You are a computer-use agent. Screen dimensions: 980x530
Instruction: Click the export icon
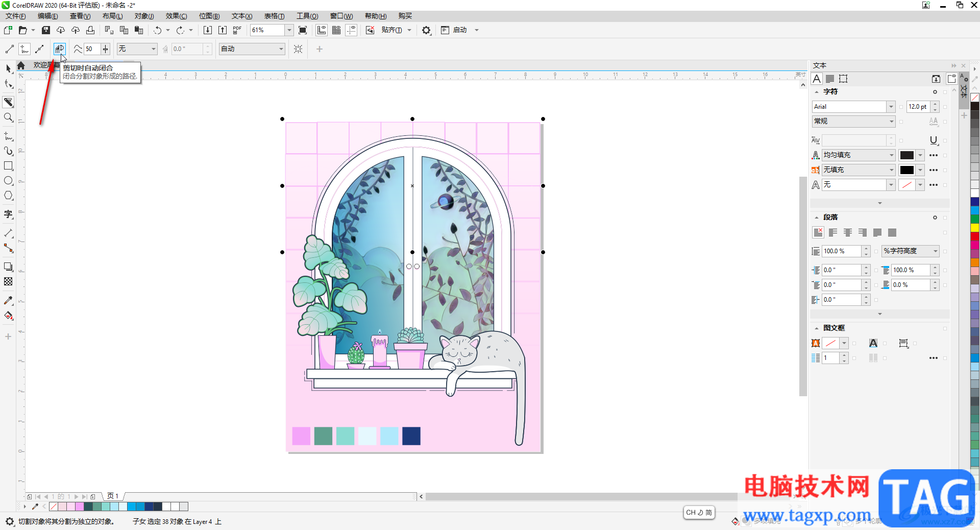(223, 30)
